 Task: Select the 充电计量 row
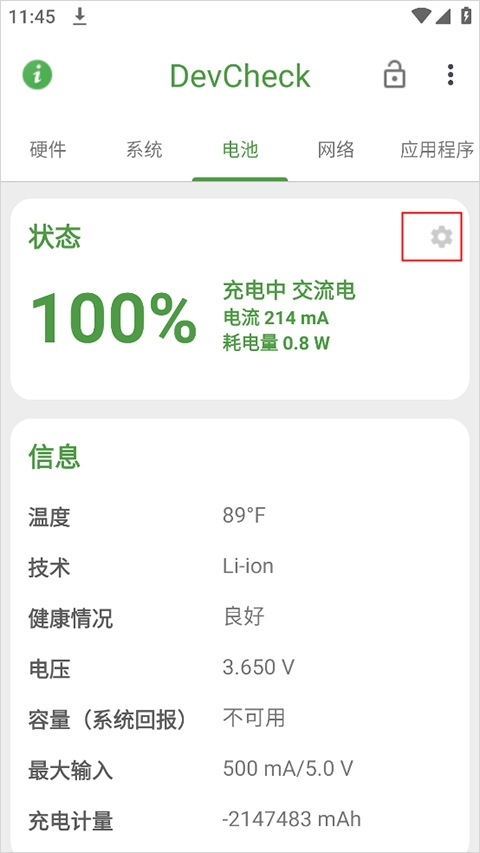tap(240, 820)
